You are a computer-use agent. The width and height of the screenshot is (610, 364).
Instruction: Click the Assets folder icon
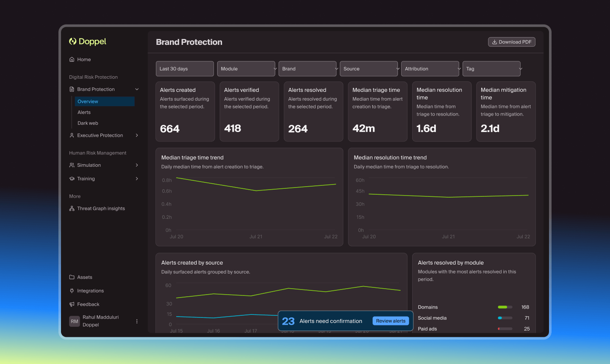coord(72,277)
